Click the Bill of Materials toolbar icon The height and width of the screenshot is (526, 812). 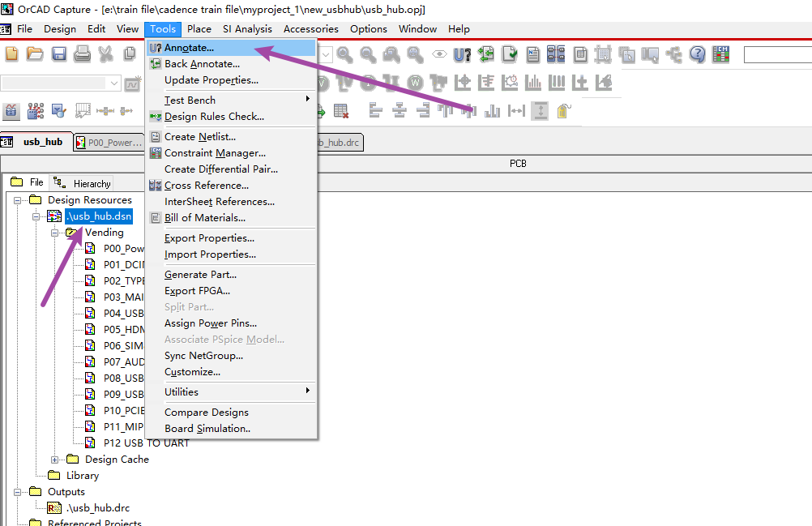coord(580,53)
